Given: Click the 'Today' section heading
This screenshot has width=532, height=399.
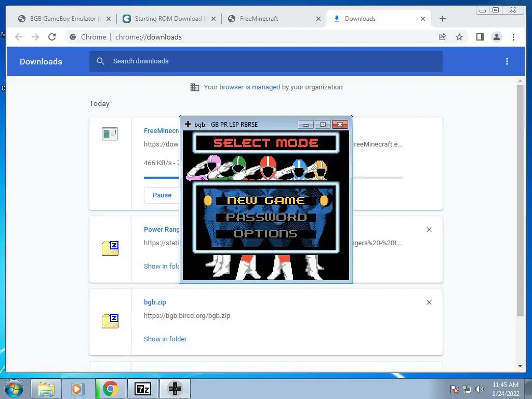Looking at the screenshot, I should [x=99, y=103].
